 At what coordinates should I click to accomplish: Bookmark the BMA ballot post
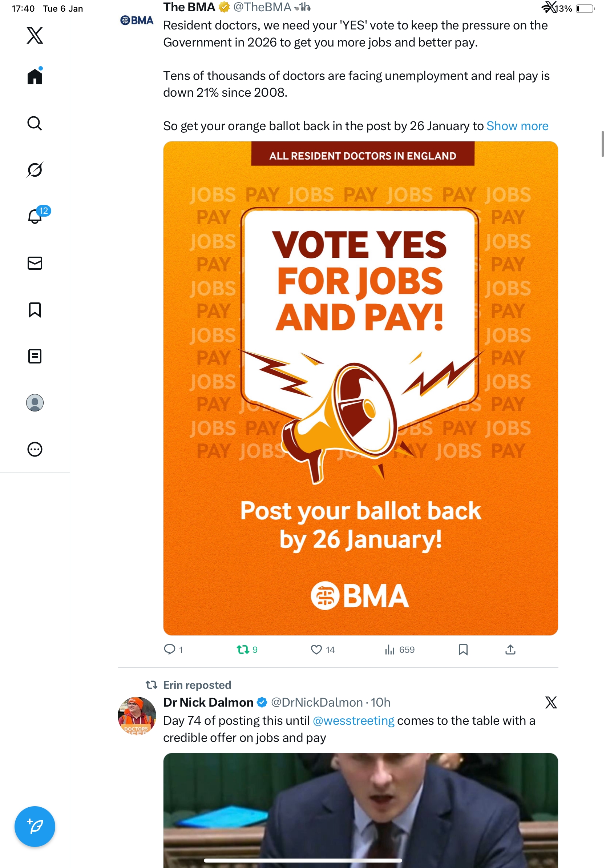click(463, 650)
